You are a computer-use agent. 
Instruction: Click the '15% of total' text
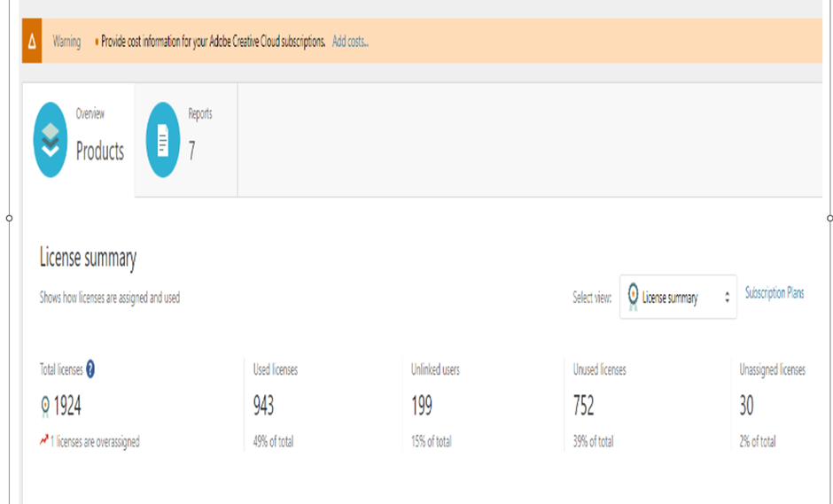[431, 441]
